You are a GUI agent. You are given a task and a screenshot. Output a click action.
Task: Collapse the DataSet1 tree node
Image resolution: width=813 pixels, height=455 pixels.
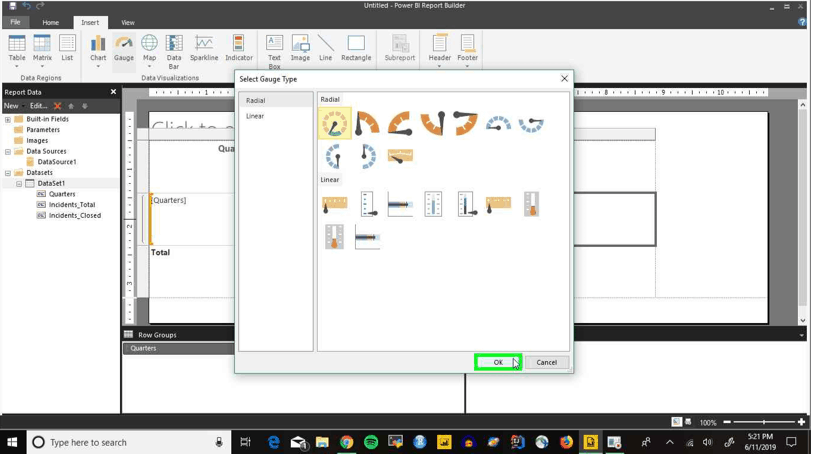[x=19, y=183]
